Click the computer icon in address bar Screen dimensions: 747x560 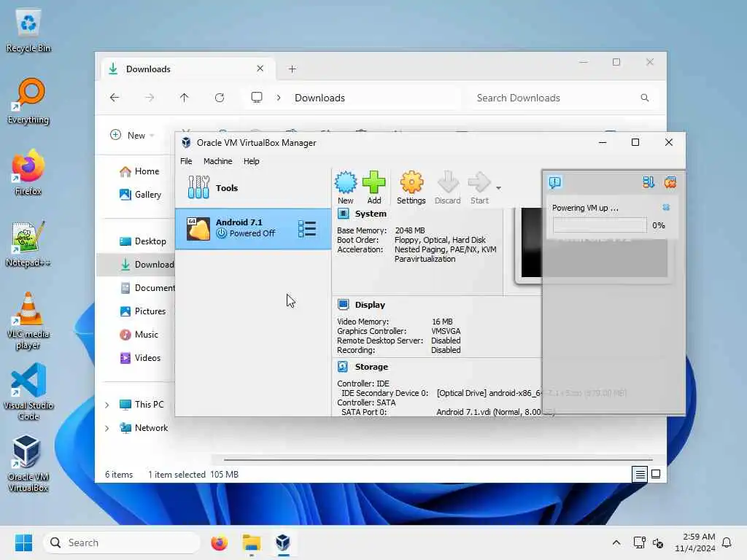[257, 98]
